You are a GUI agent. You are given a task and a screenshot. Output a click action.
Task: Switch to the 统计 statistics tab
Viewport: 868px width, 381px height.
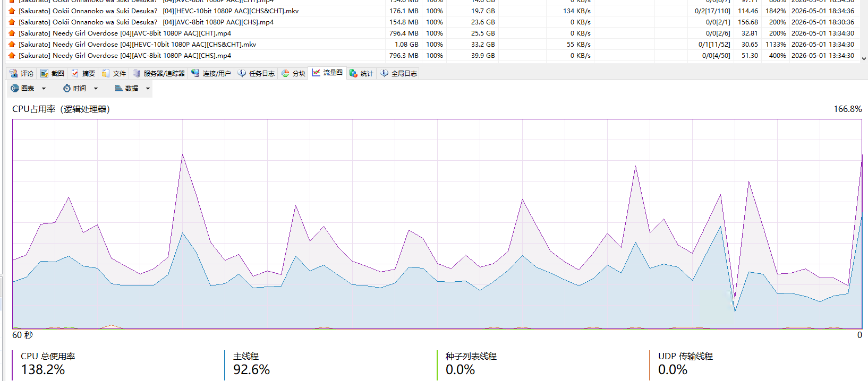[361, 73]
